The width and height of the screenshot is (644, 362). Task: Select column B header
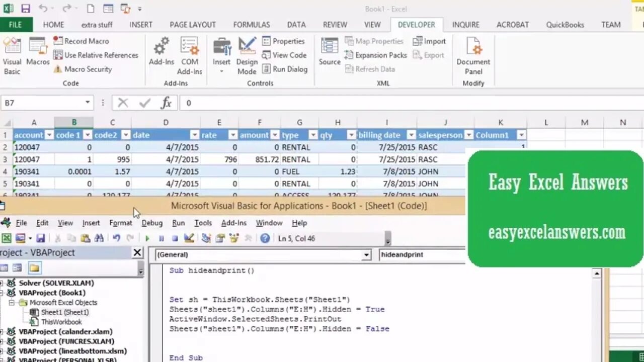pyautogui.click(x=74, y=122)
